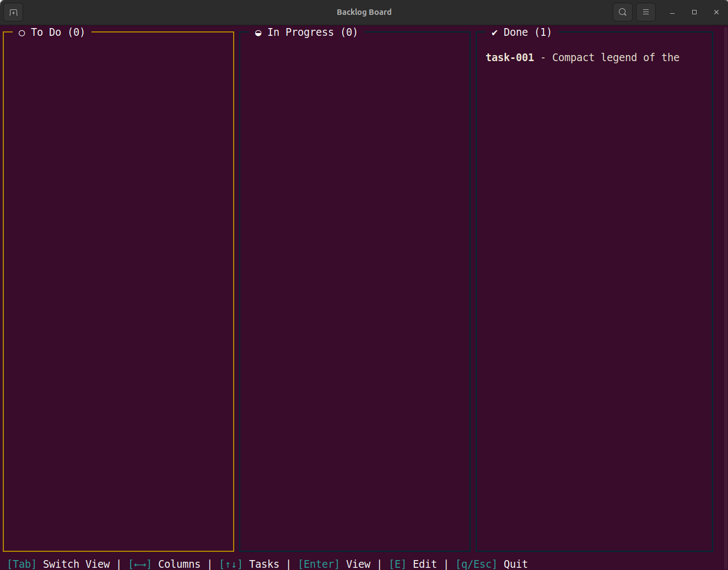The image size is (728, 570).
Task: Click the new tab icon in title bar
Action: coord(13,12)
